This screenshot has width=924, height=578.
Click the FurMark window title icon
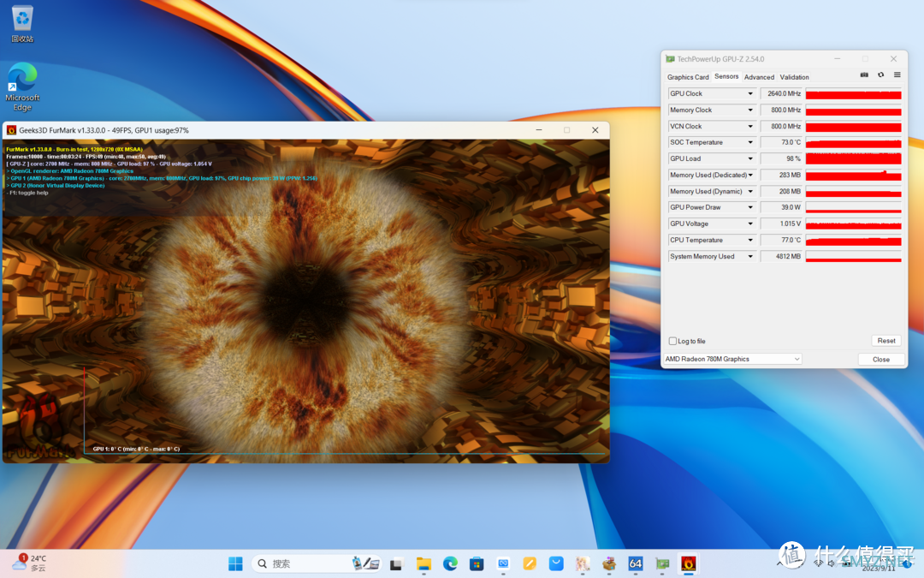[x=11, y=130]
